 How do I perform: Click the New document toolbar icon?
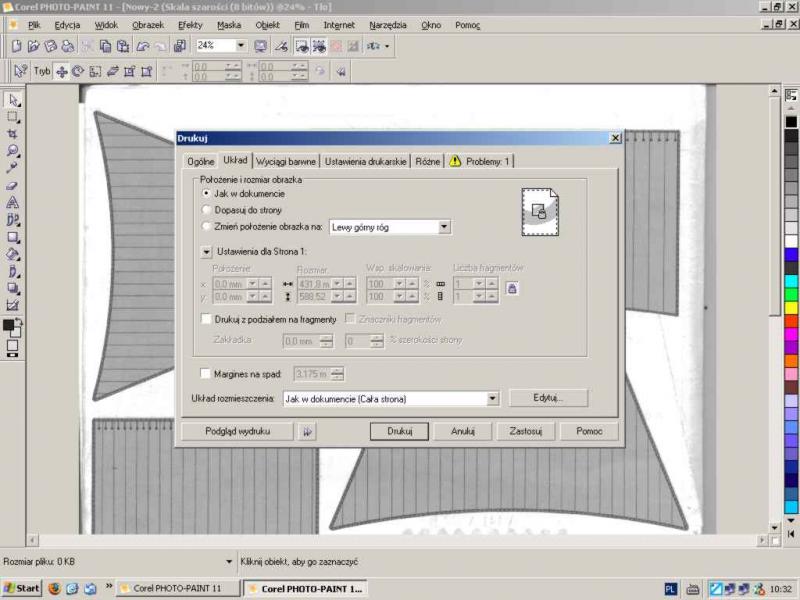click(16, 46)
